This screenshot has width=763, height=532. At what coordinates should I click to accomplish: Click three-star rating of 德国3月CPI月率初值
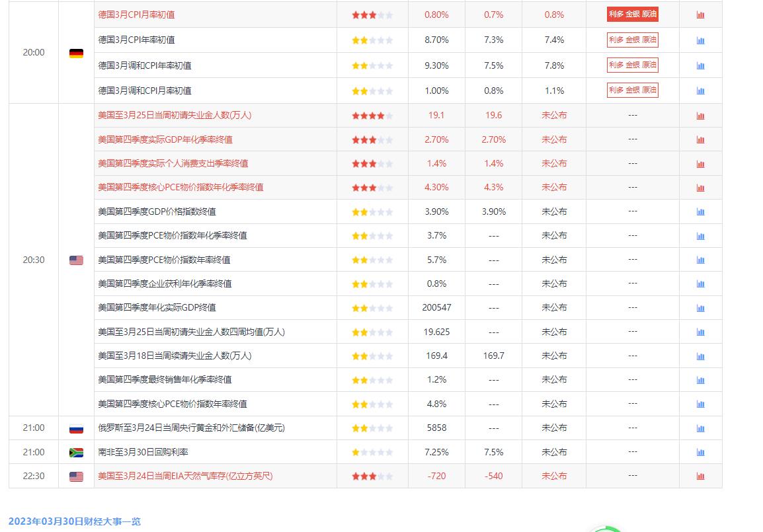pos(372,15)
